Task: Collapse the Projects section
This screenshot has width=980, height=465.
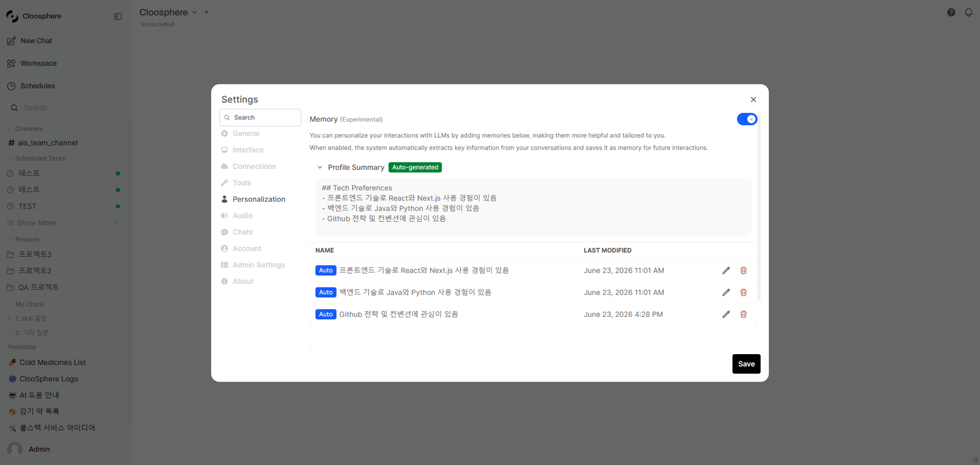Action: coord(23,239)
